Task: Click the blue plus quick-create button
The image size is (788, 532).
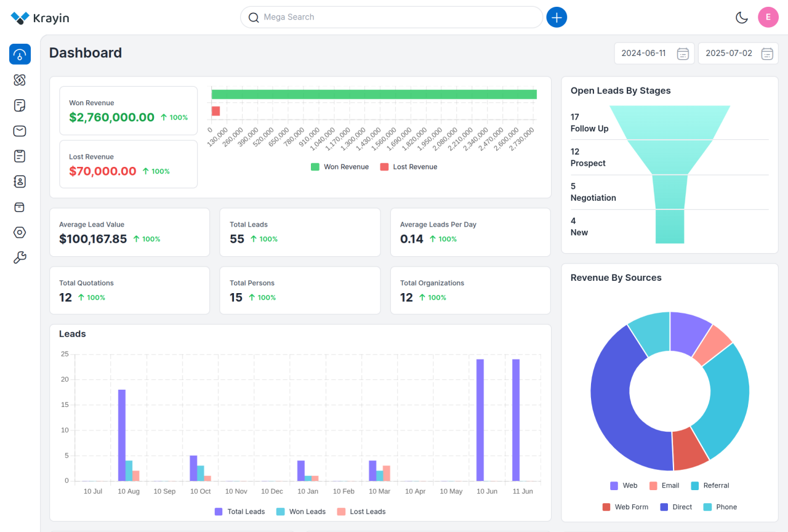Action: [x=557, y=17]
